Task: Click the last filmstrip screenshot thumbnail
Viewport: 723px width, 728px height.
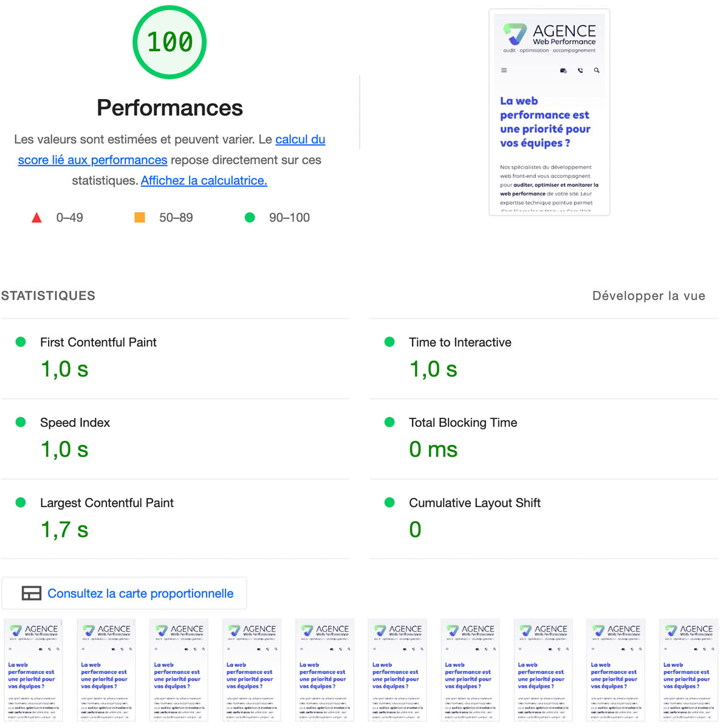Action: point(688,670)
